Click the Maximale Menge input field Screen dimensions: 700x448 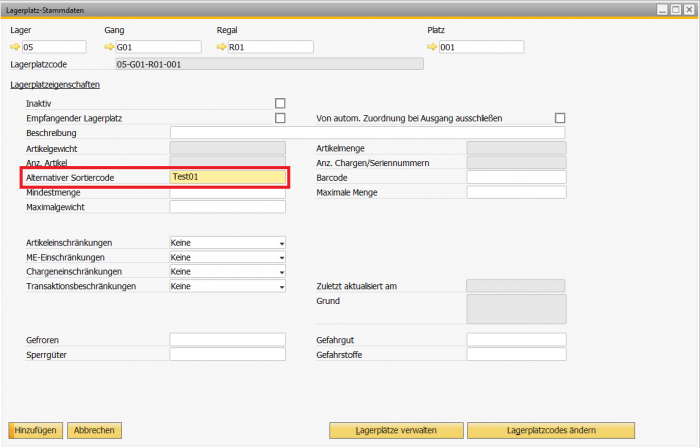tap(517, 192)
